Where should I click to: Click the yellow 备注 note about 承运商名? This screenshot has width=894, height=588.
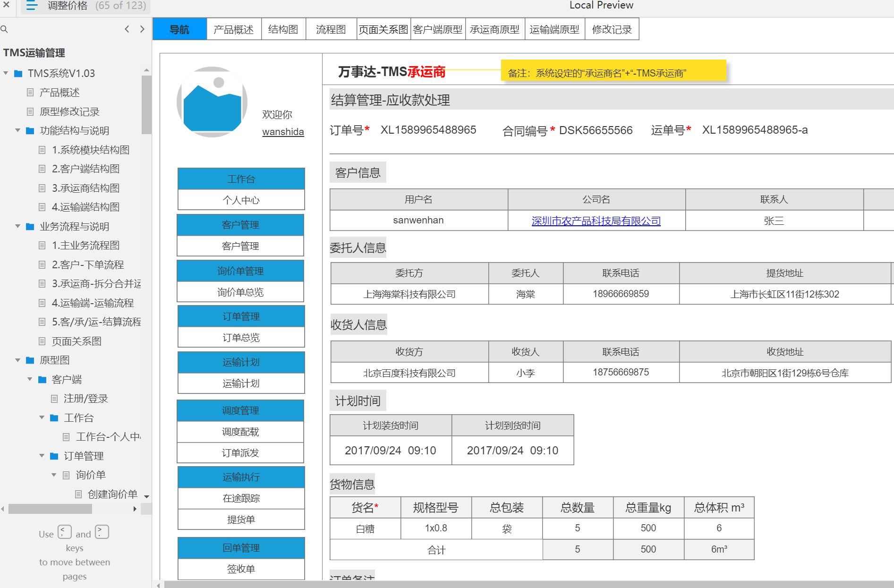[613, 70]
